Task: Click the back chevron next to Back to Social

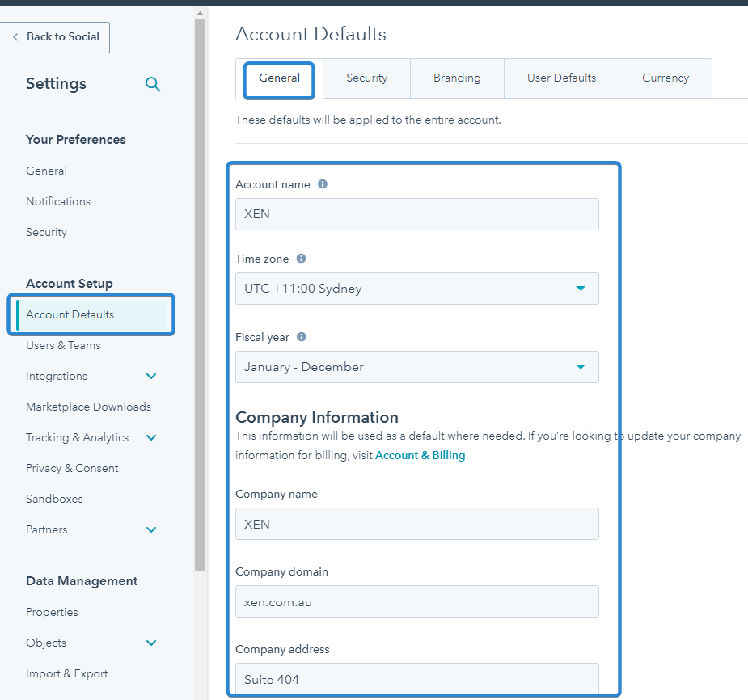Action: (x=15, y=37)
